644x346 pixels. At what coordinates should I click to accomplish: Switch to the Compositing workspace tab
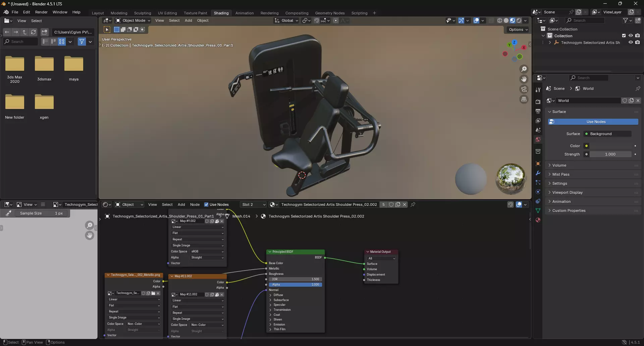coord(297,13)
